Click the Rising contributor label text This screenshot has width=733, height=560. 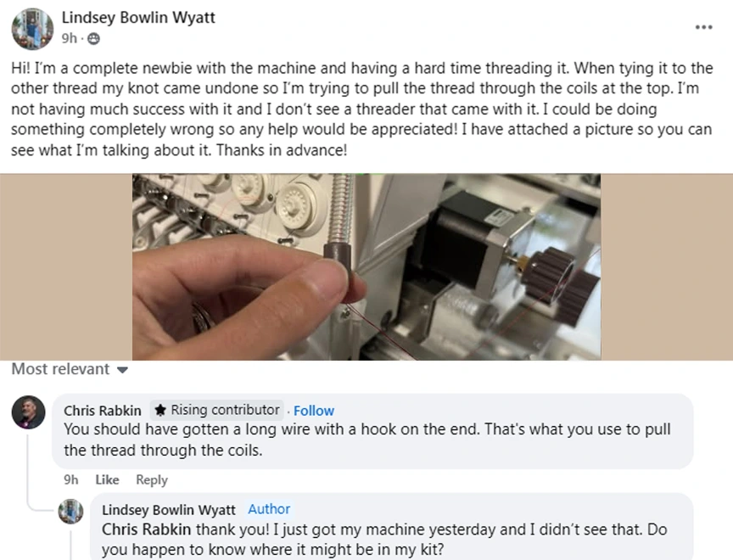coord(225,410)
